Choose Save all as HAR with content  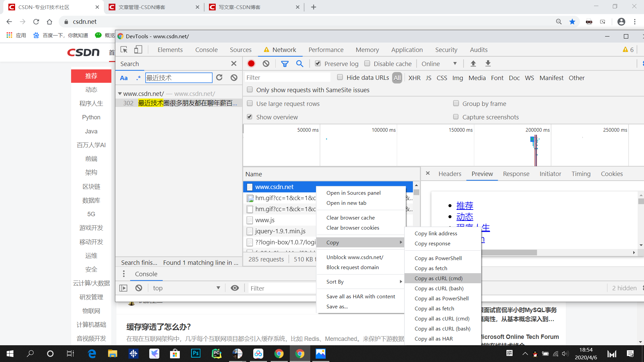[x=361, y=296]
